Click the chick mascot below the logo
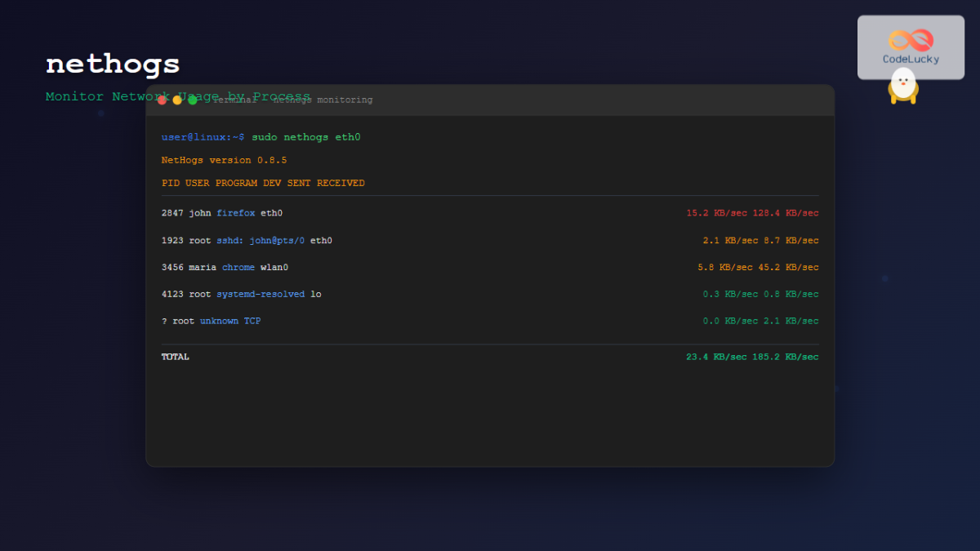 pos(902,86)
